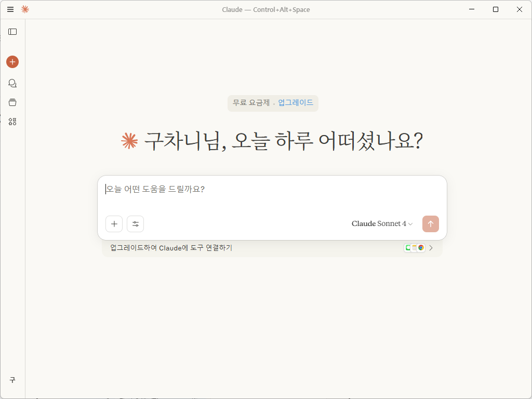The width and height of the screenshot is (532, 399).
Task: Open search and tools settings sliders button
Action: click(x=136, y=224)
